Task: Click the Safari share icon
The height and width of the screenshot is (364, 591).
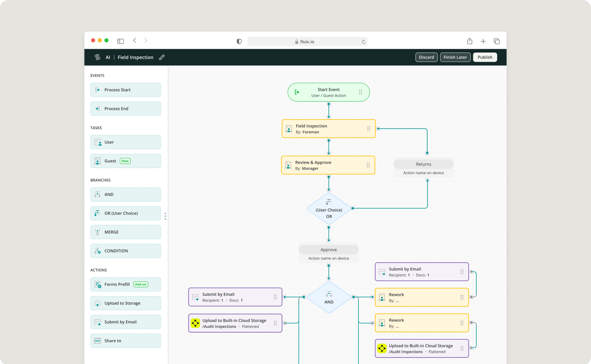Action: 469,41
